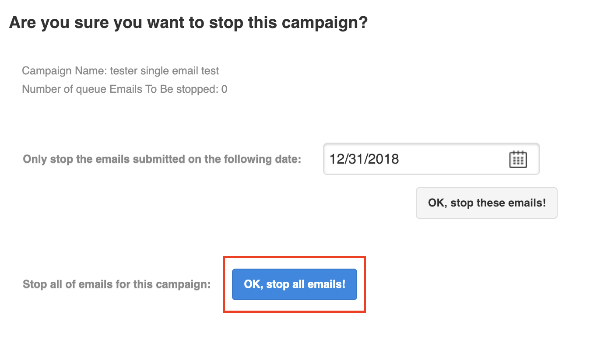The height and width of the screenshot is (364, 590).
Task: Click the Number of queue Emails line
Action: [124, 90]
